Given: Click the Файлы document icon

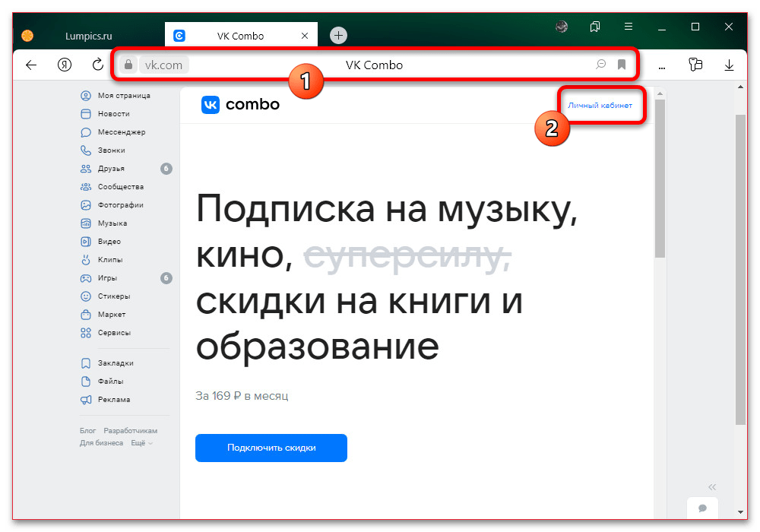Looking at the screenshot, I should click(x=86, y=382).
